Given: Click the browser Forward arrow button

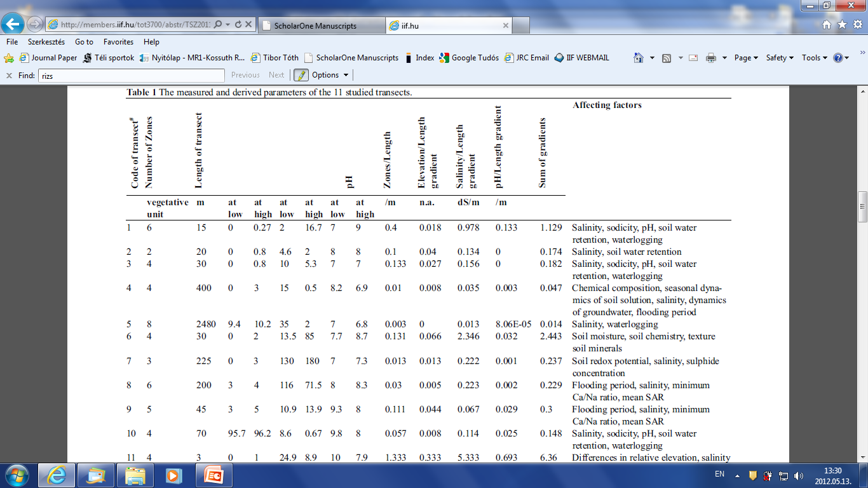Looking at the screenshot, I should tap(34, 25).
